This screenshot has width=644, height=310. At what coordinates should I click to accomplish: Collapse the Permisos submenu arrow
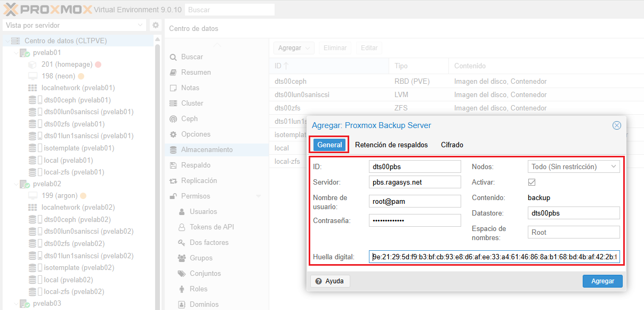click(x=259, y=196)
